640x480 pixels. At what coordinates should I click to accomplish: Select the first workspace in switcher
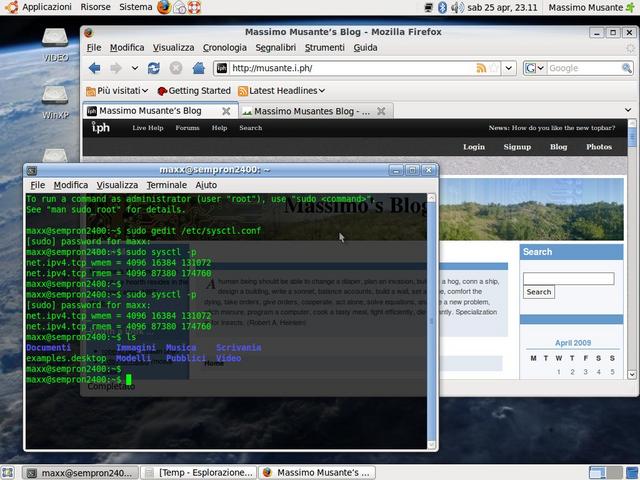(598, 473)
